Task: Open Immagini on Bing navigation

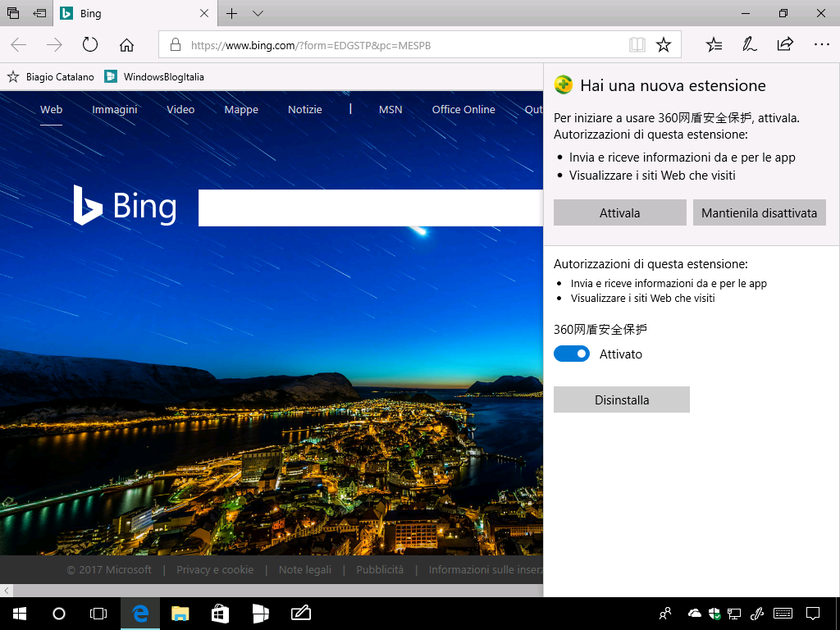Action: coord(115,109)
